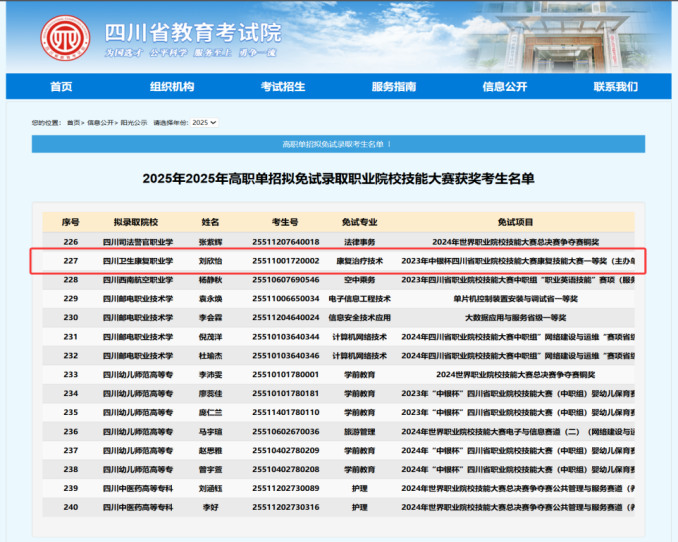Select 考生号 25510602670036 cell
Screen dimensions: 678x542
tap(285, 431)
